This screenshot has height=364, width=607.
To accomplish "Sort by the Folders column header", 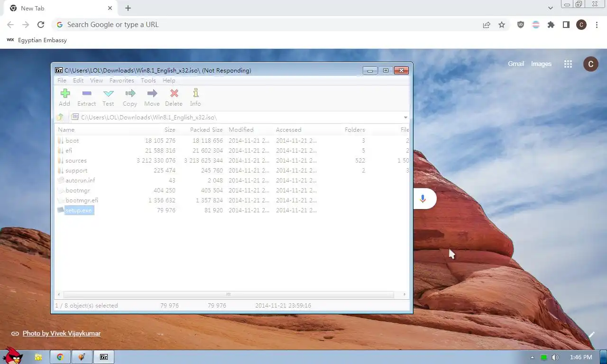I will [x=355, y=129].
